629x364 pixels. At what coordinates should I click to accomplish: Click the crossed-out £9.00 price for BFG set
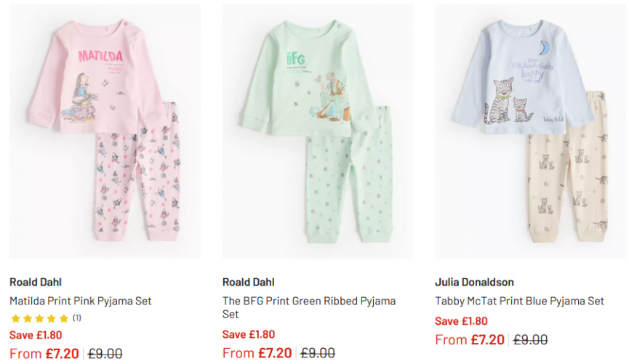[318, 353]
